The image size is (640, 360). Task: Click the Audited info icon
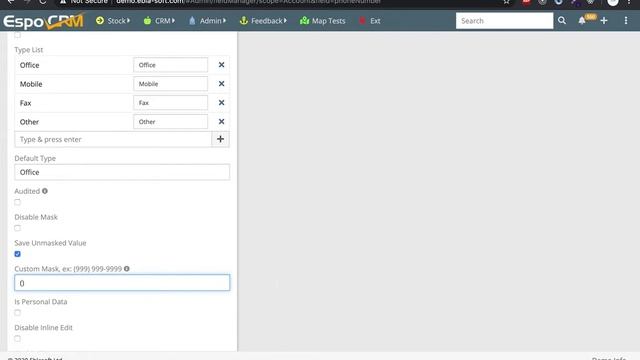(x=45, y=191)
